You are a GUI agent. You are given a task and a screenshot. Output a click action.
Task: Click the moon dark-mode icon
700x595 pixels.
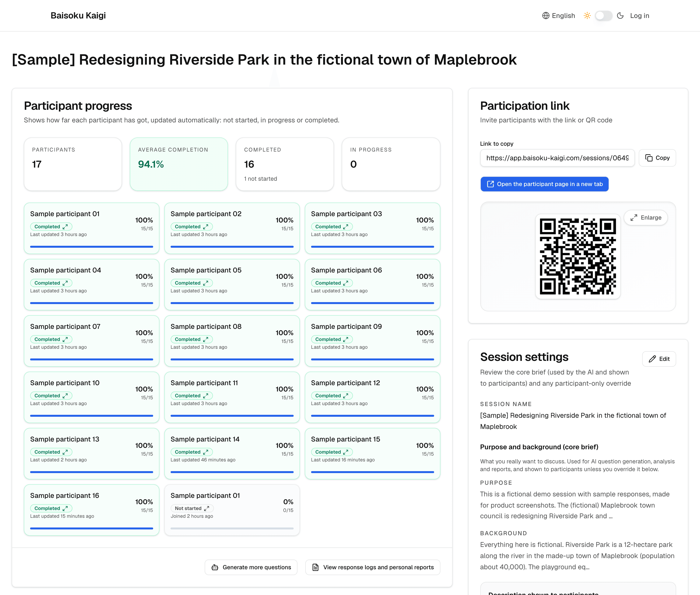pyautogui.click(x=620, y=16)
